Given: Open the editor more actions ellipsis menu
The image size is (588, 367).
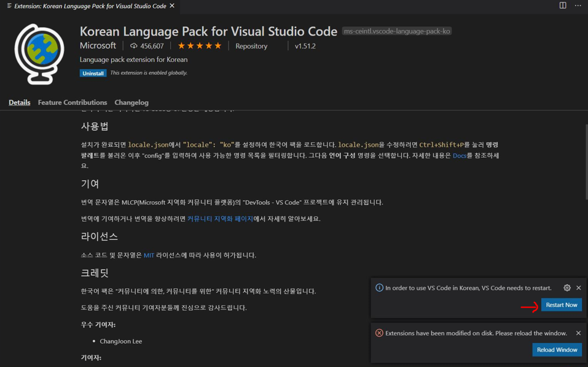Looking at the screenshot, I should coord(578,6).
